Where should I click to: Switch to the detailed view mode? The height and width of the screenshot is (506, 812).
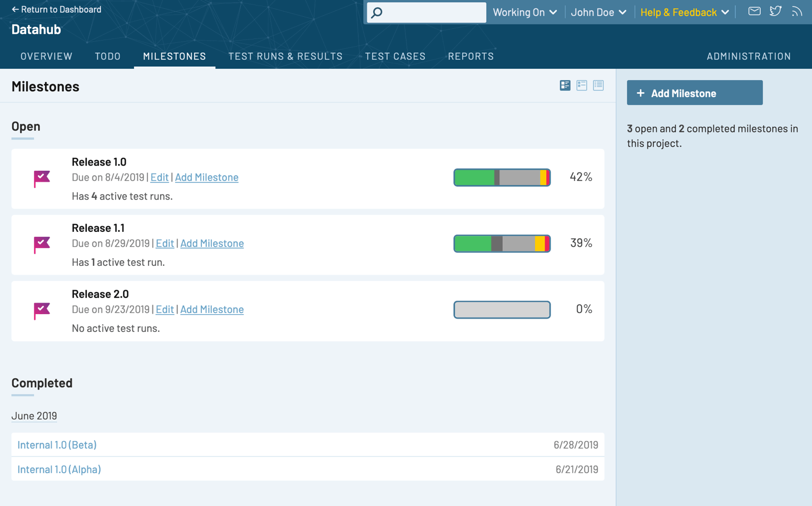pos(565,85)
